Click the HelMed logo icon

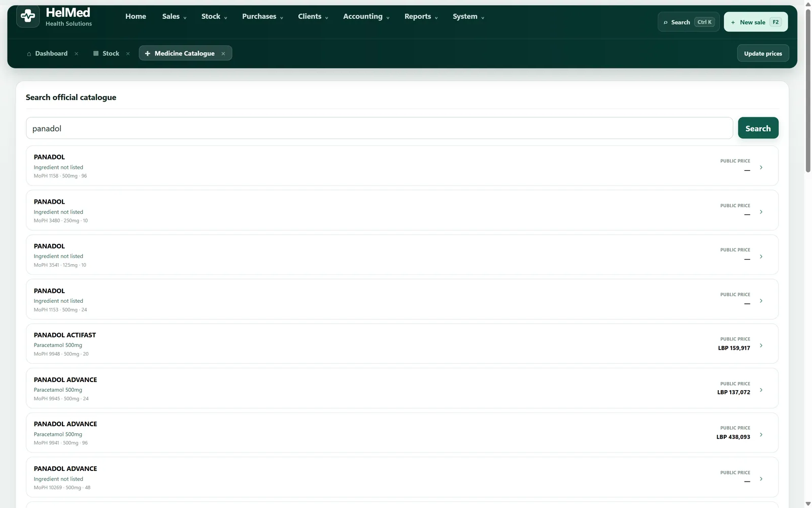click(x=28, y=17)
